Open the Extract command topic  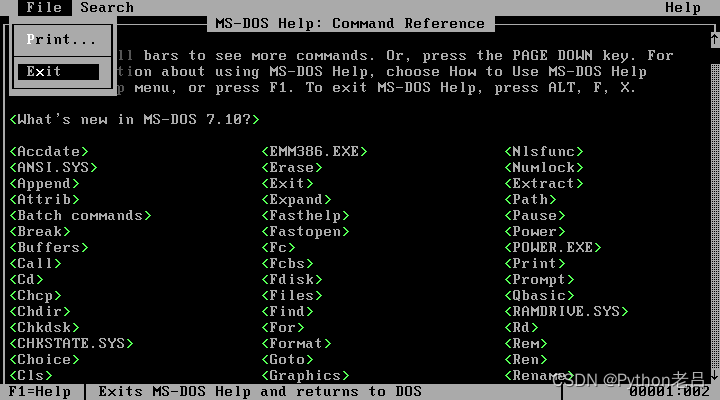point(544,184)
